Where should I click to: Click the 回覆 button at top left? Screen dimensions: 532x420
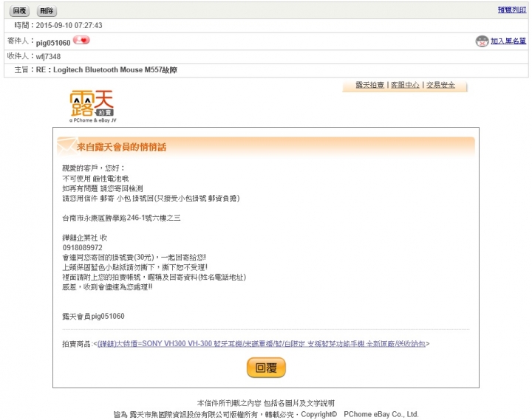[x=19, y=11]
